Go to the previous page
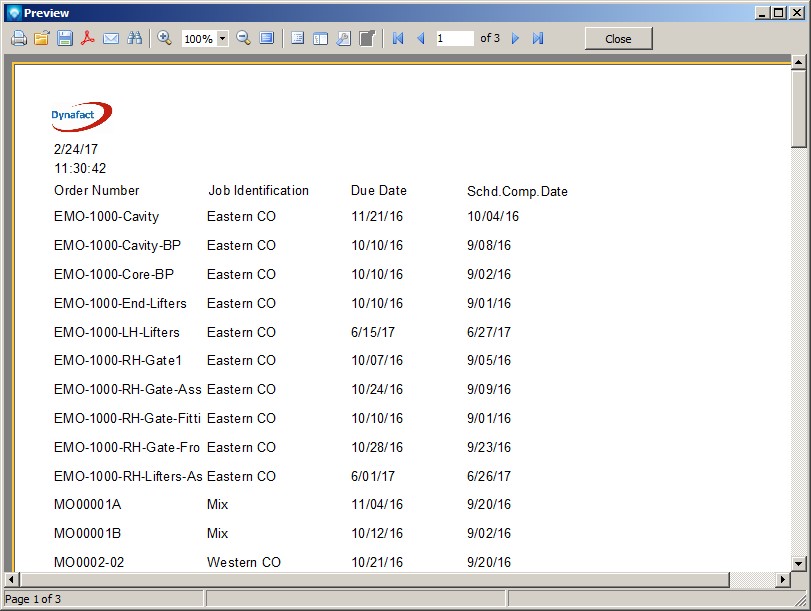The height and width of the screenshot is (611, 811). [x=420, y=38]
